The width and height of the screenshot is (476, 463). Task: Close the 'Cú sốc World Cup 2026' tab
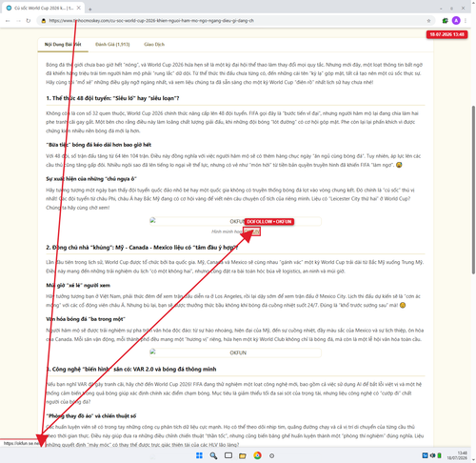tap(79, 8)
